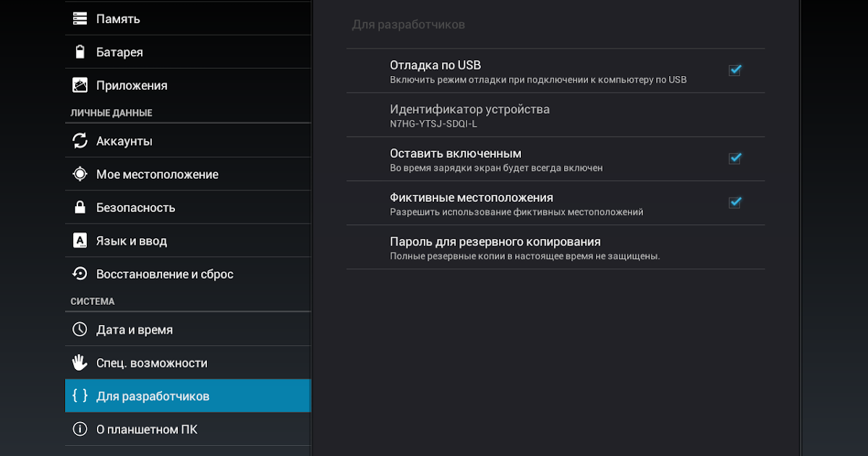Click the Восстановление и сброс restore icon

[80, 274]
